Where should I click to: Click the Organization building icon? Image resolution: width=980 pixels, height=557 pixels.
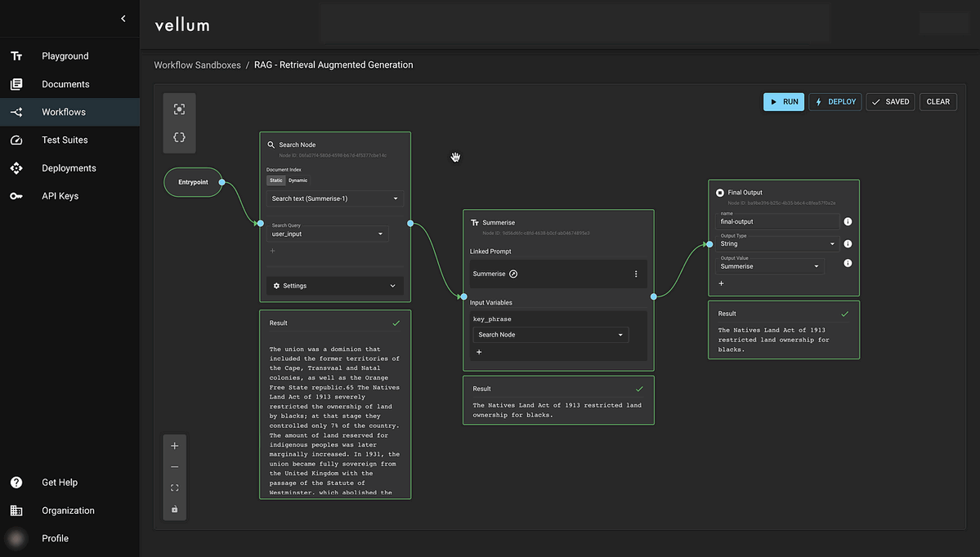pyautogui.click(x=16, y=510)
